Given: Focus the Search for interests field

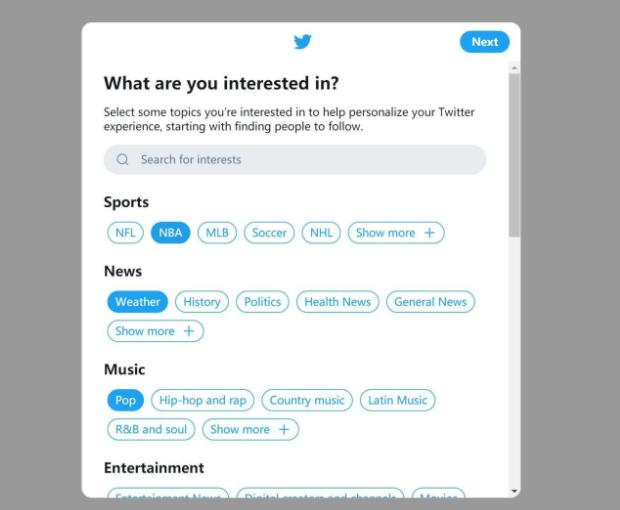Looking at the screenshot, I should click(x=295, y=160).
